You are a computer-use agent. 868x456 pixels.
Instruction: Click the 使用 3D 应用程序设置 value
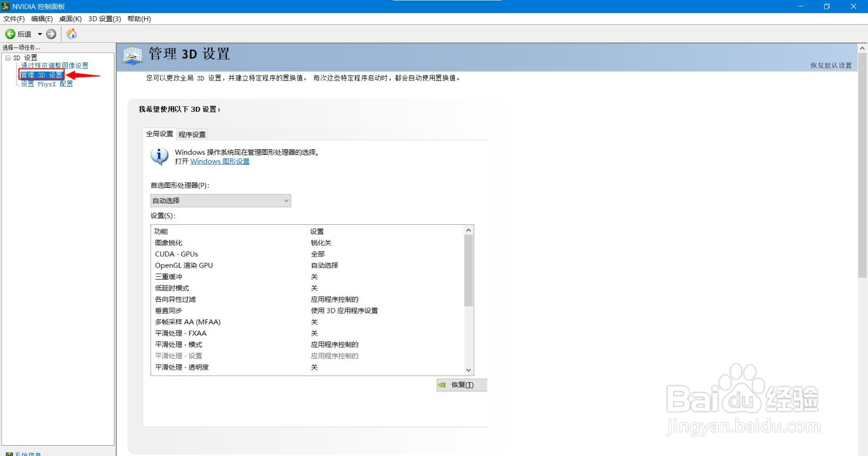tap(344, 311)
